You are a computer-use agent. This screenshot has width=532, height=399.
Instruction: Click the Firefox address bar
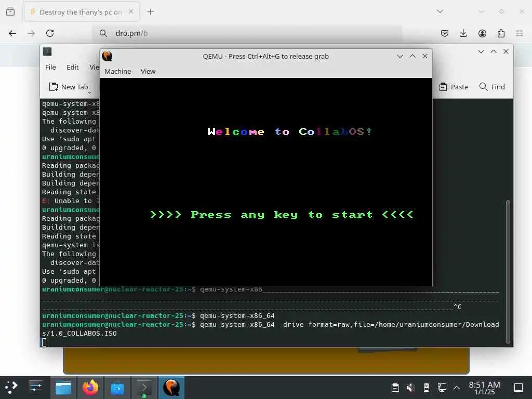click(x=248, y=33)
